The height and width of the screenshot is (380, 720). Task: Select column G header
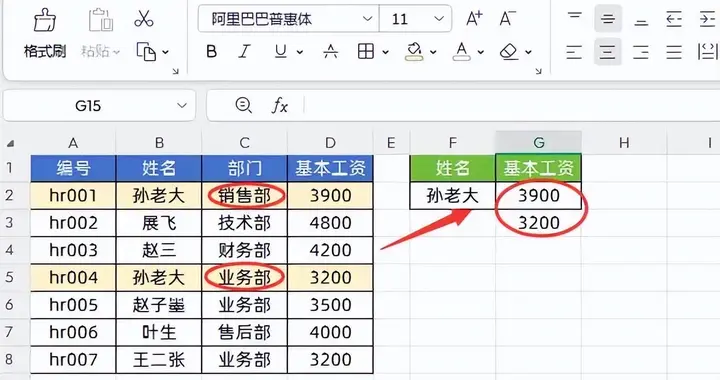coord(539,143)
